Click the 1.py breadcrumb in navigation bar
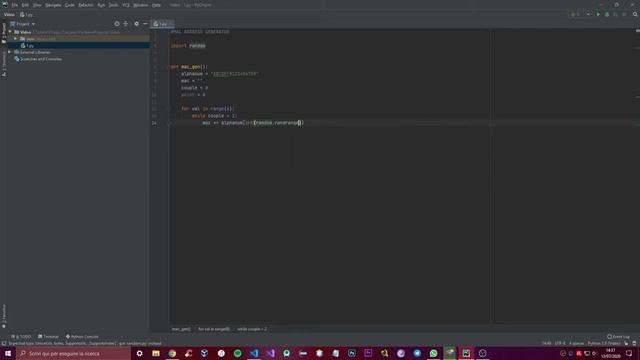This screenshot has width=640, height=360. click(27, 15)
